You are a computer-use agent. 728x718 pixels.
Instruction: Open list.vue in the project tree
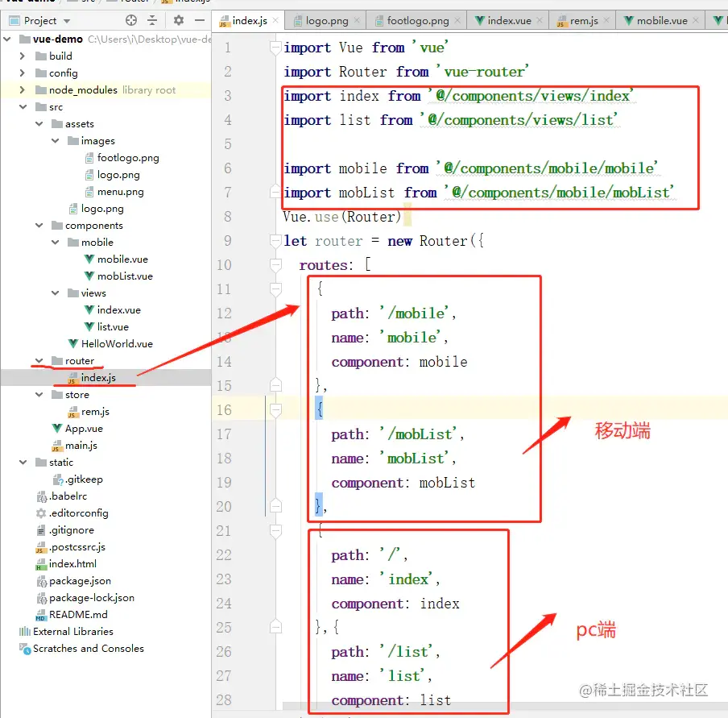[106, 326]
